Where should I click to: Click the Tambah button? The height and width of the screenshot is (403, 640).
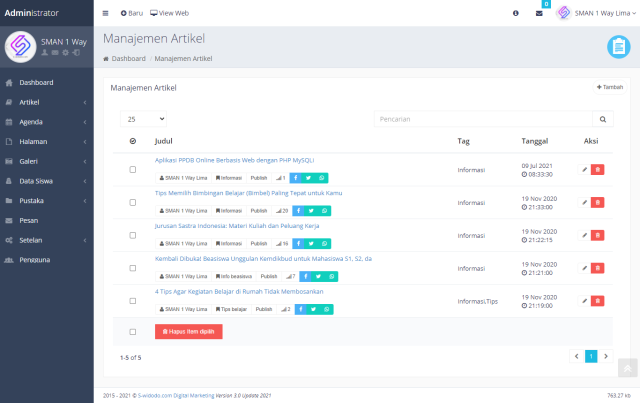tap(609, 87)
